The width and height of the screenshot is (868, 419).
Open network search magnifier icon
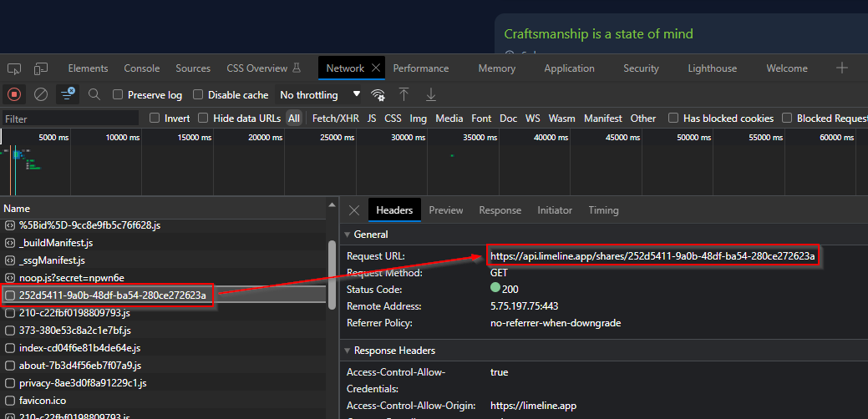pos(94,94)
